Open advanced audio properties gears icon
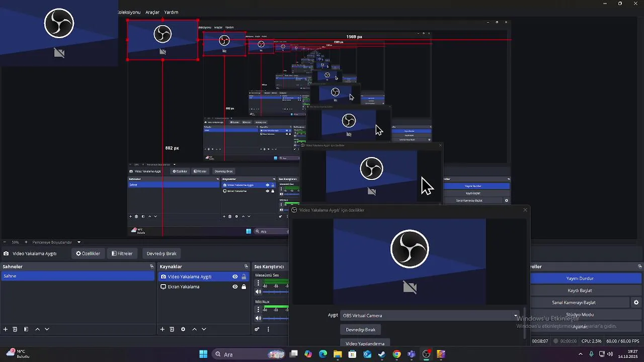This screenshot has width=644, height=362. pyautogui.click(x=257, y=329)
